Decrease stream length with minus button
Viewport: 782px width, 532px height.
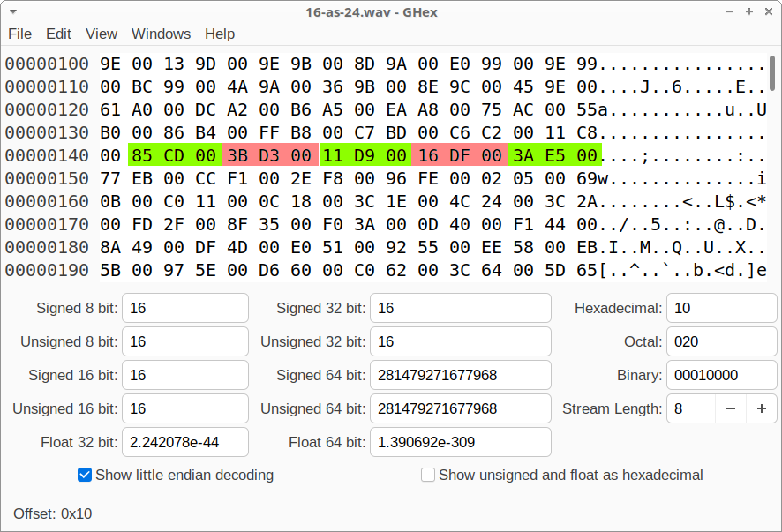coord(730,408)
